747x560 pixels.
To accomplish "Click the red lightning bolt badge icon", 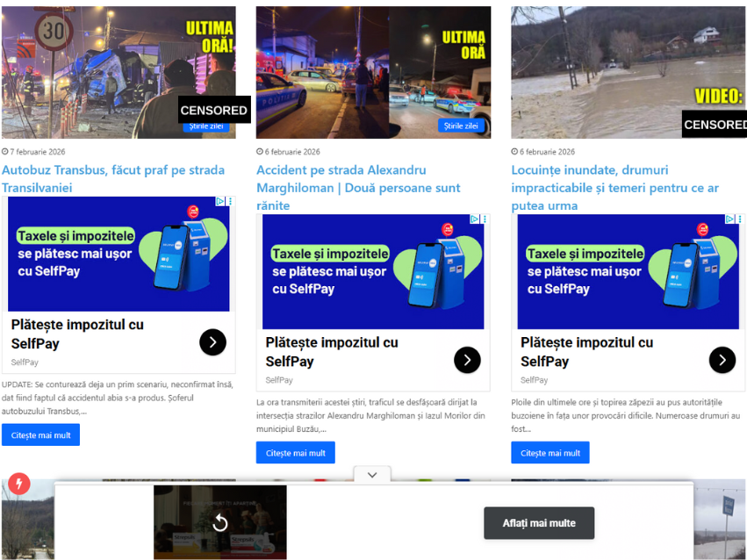I will click(x=18, y=484).
